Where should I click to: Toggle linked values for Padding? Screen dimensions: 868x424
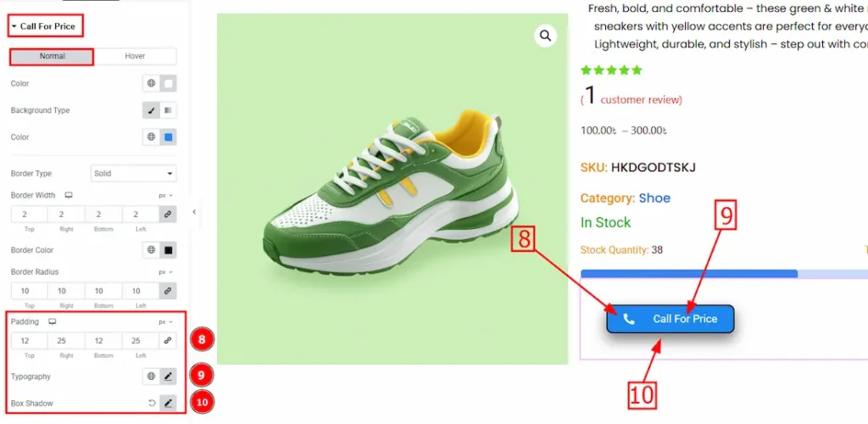[x=168, y=341]
